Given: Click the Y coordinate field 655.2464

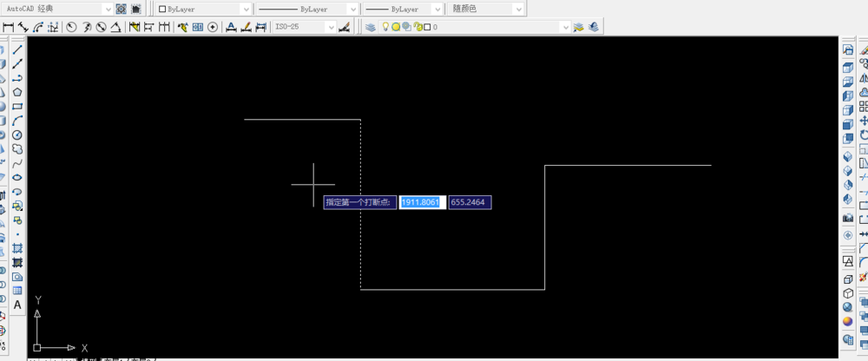Looking at the screenshot, I should pos(470,202).
